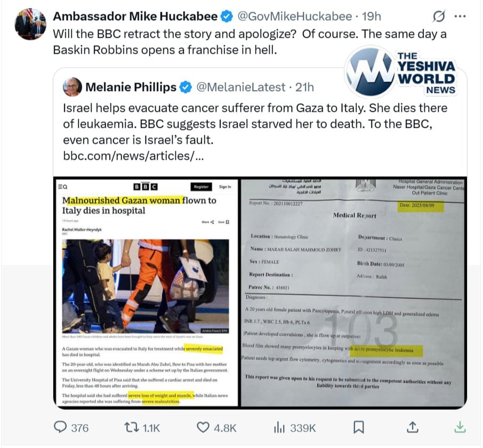Click Ambassador Mike Huckabee display name
483x448 pixels.
tap(135, 17)
